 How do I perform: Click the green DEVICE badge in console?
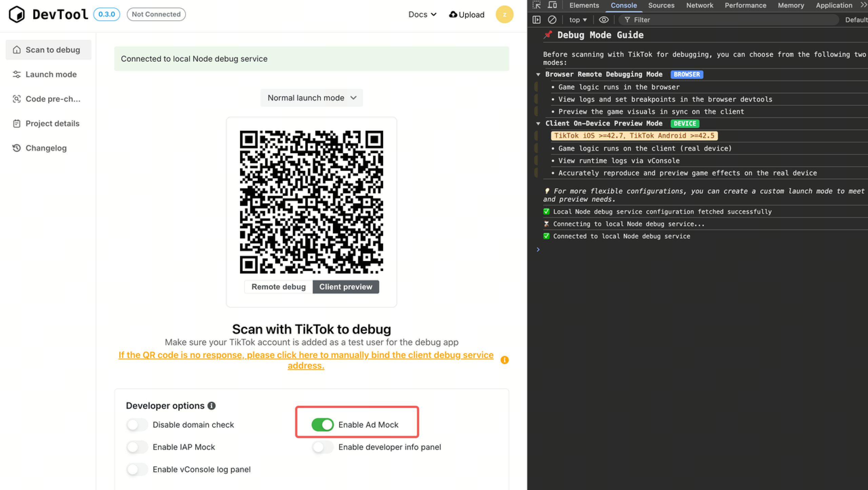[685, 124]
